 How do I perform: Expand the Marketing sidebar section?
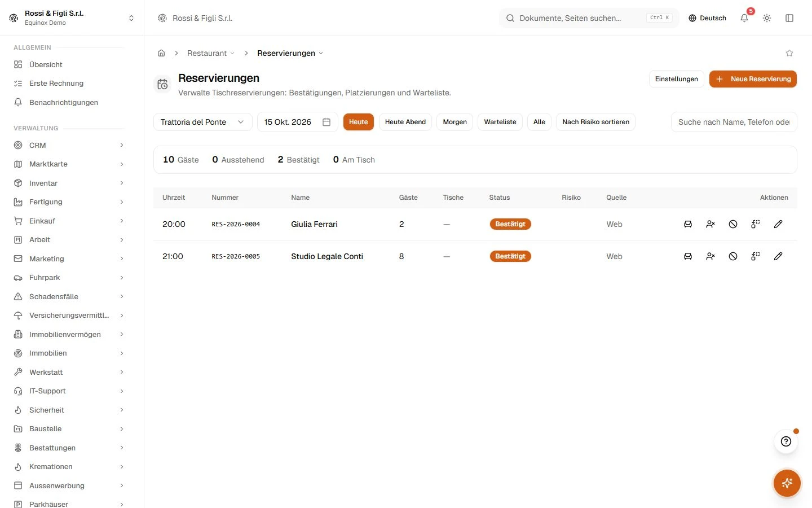click(69, 259)
